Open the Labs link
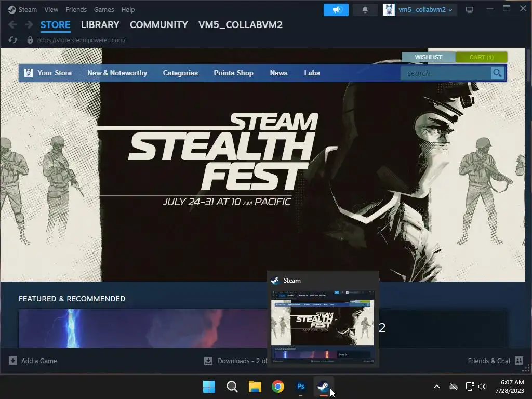Viewport: 532px width, 399px height. coord(312,73)
